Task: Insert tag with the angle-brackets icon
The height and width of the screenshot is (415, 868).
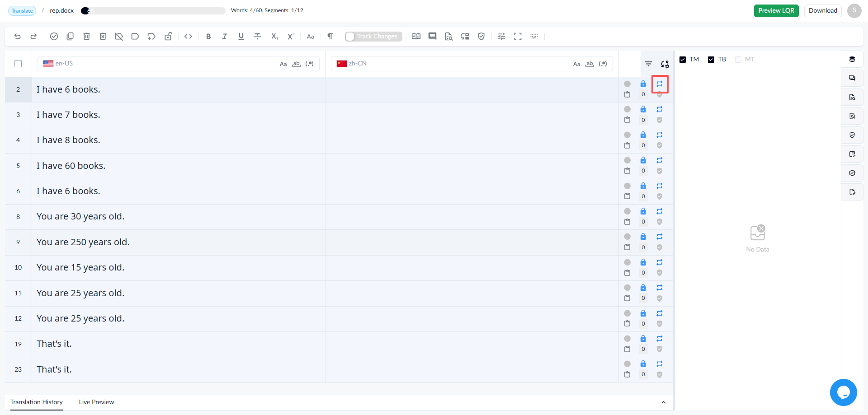Action: 189,37
